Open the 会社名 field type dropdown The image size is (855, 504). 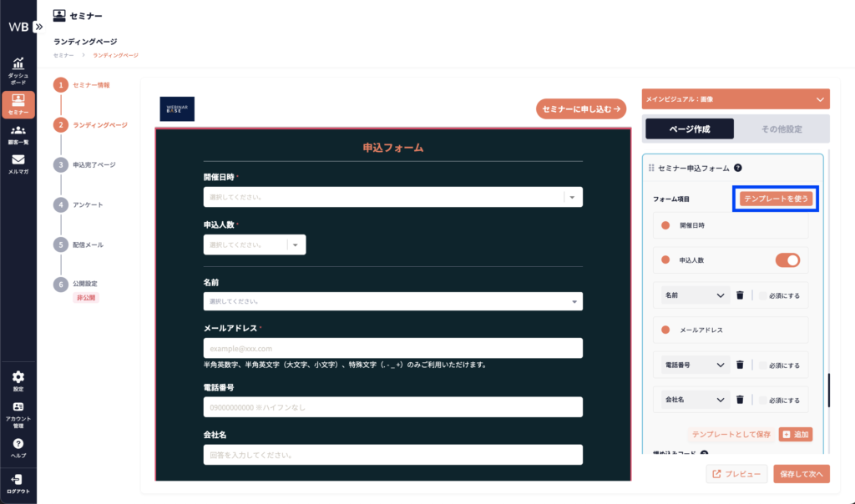tap(695, 400)
